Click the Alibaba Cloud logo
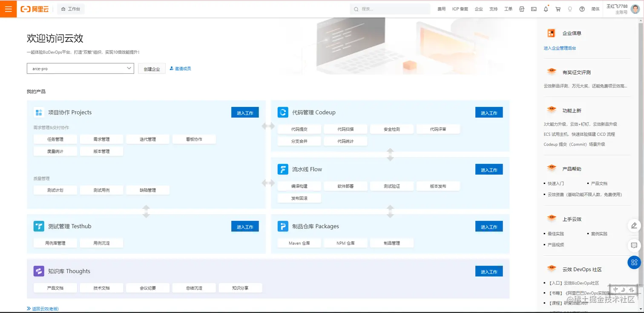 34,9
